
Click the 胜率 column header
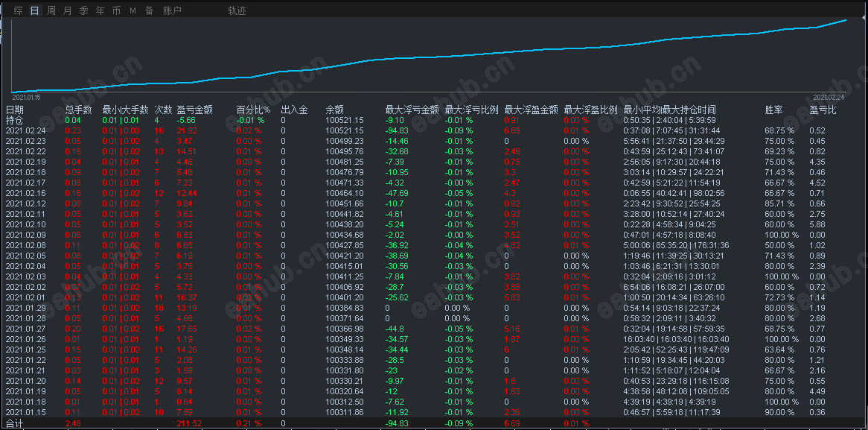[774, 110]
